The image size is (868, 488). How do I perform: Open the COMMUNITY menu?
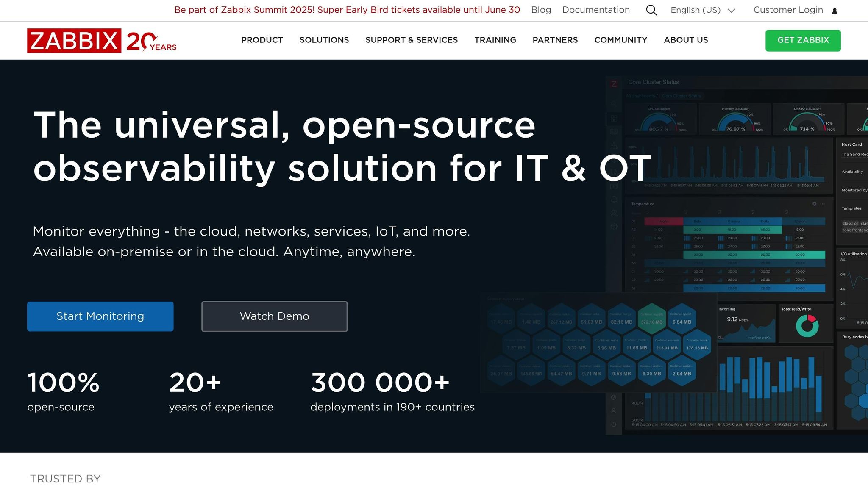point(621,40)
